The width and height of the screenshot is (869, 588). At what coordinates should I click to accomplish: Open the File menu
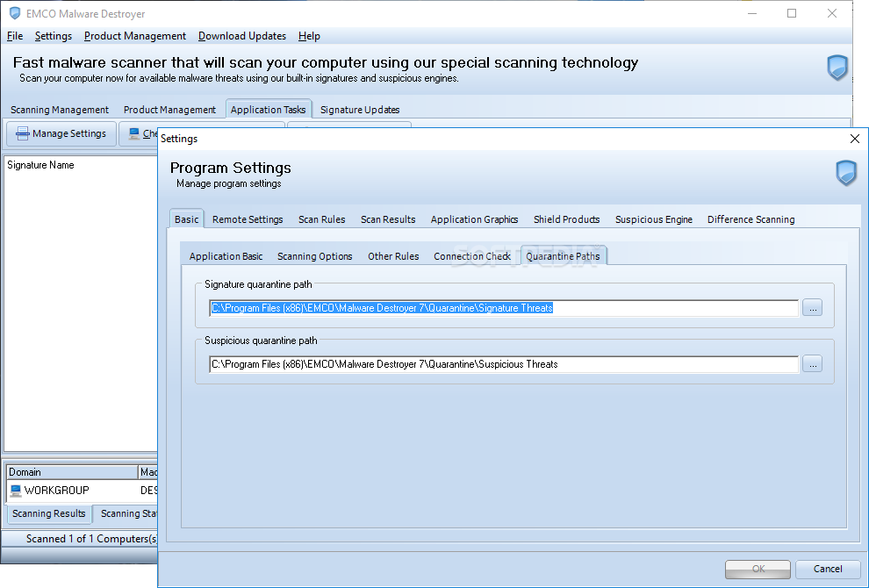point(15,36)
